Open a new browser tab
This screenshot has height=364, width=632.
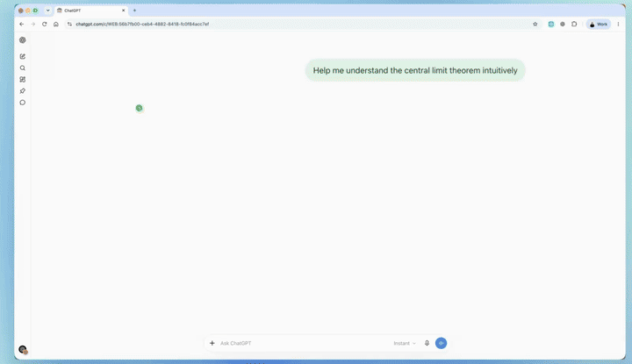(134, 11)
